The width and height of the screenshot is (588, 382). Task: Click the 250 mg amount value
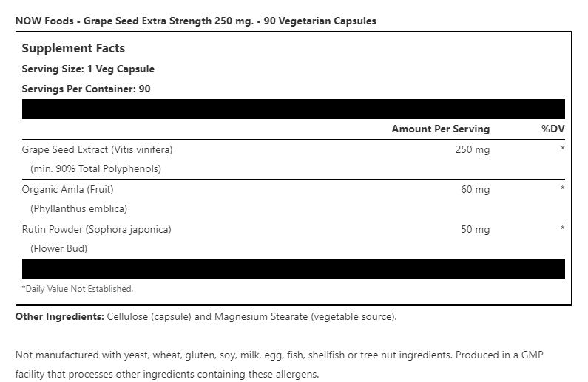[474, 149]
